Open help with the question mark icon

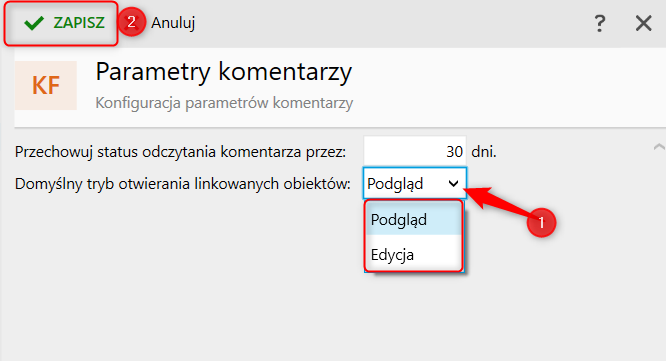coord(599,23)
